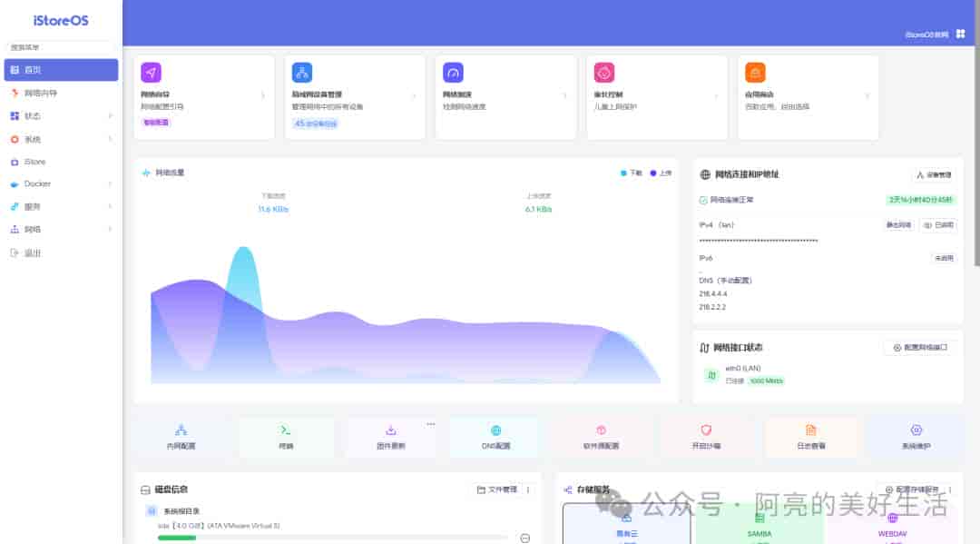Click the software source configuration icon
Viewport: 980px width, 544px height.
(x=601, y=430)
